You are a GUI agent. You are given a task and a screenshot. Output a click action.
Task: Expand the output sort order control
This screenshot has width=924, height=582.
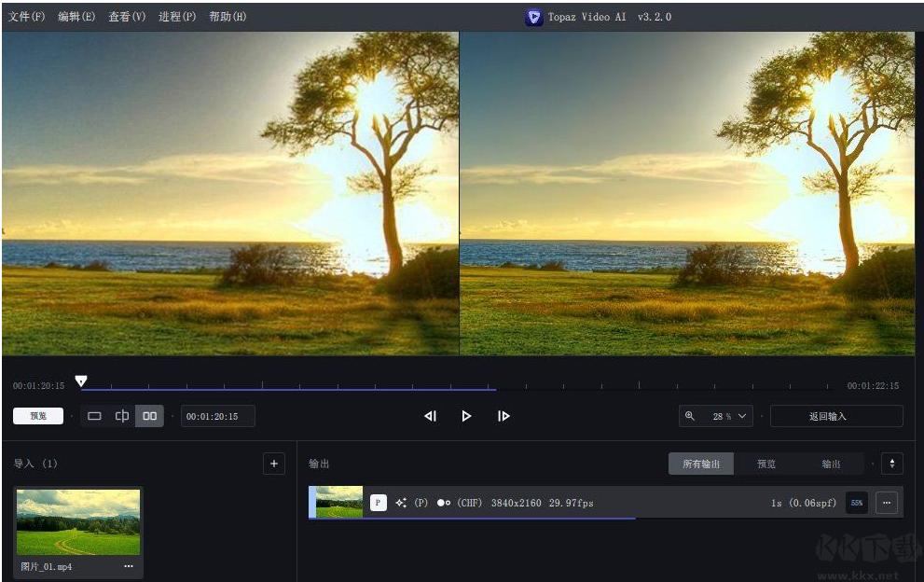click(x=891, y=464)
